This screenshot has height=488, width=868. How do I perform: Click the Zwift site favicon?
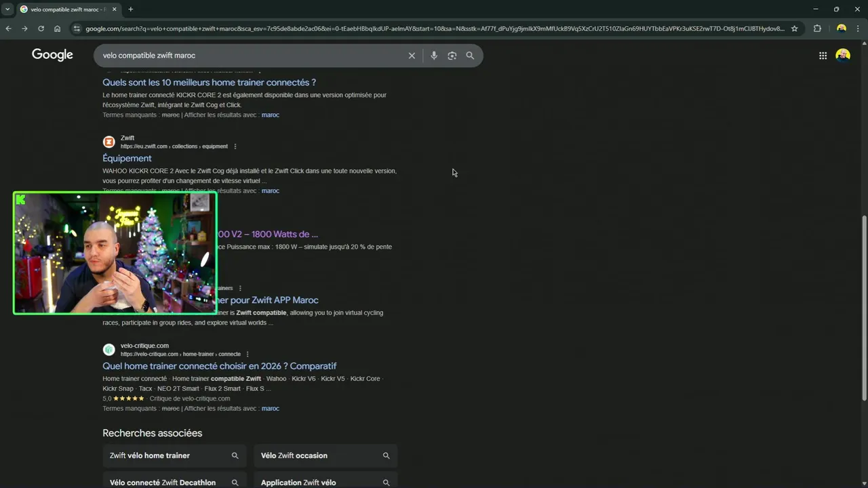coord(108,142)
